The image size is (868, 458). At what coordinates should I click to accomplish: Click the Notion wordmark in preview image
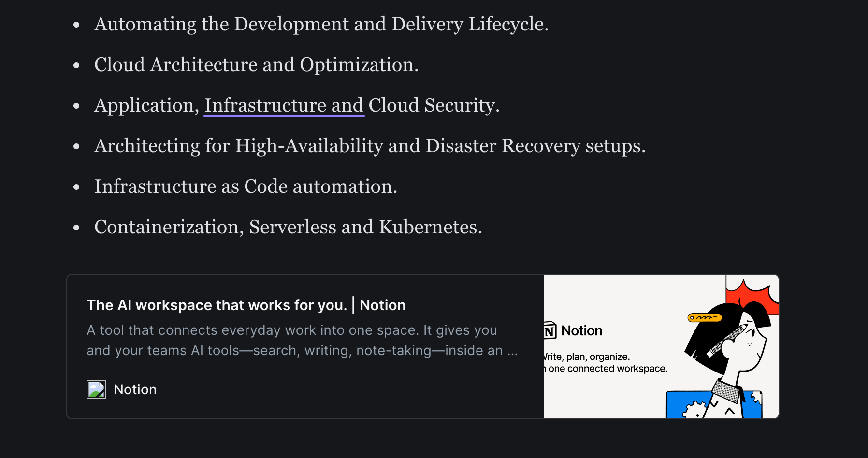[582, 330]
